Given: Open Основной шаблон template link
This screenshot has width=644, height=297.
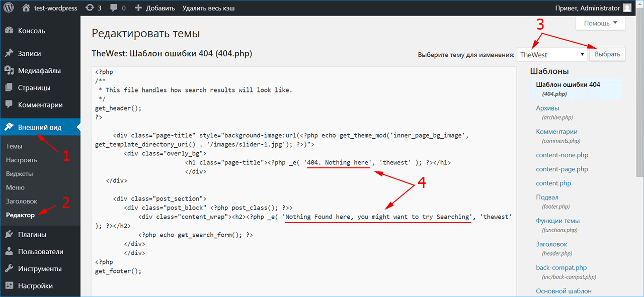Looking at the screenshot, I should [x=564, y=291].
